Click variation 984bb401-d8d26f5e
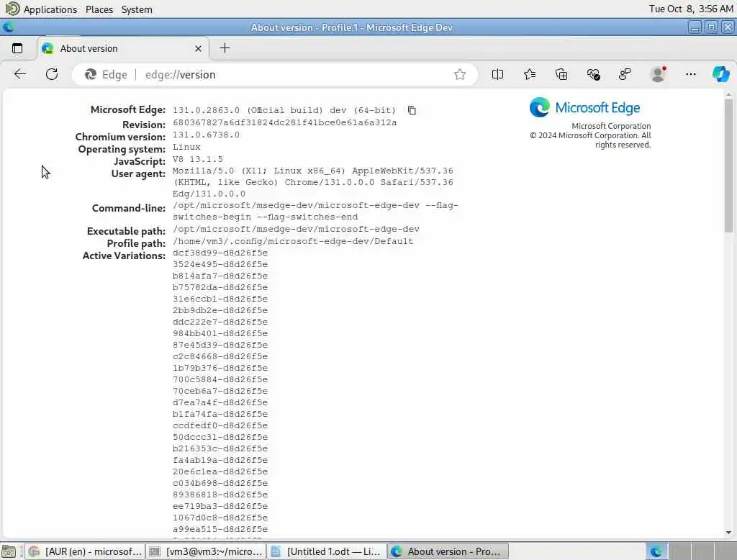The width and height of the screenshot is (737, 560). pyautogui.click(x=220, y=334)
